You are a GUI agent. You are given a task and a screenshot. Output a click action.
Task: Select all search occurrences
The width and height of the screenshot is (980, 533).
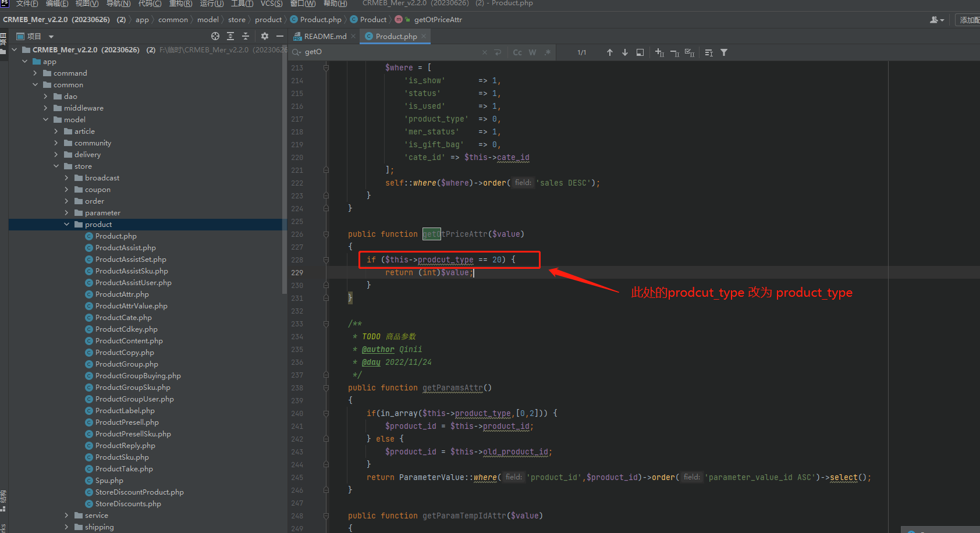[x=690, y=52]
